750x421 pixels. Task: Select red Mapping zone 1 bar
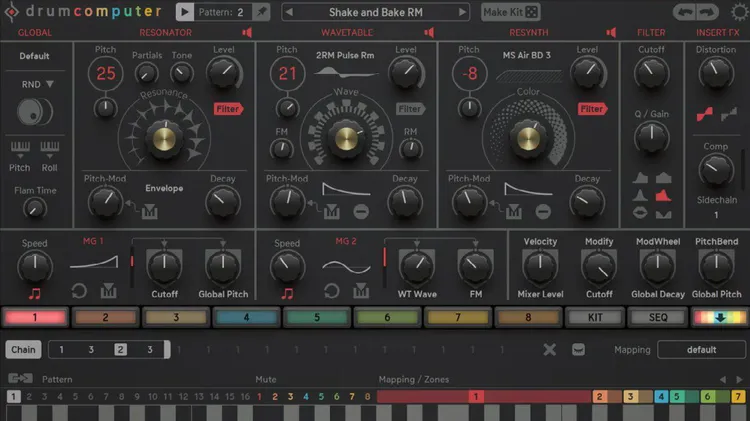484,397
